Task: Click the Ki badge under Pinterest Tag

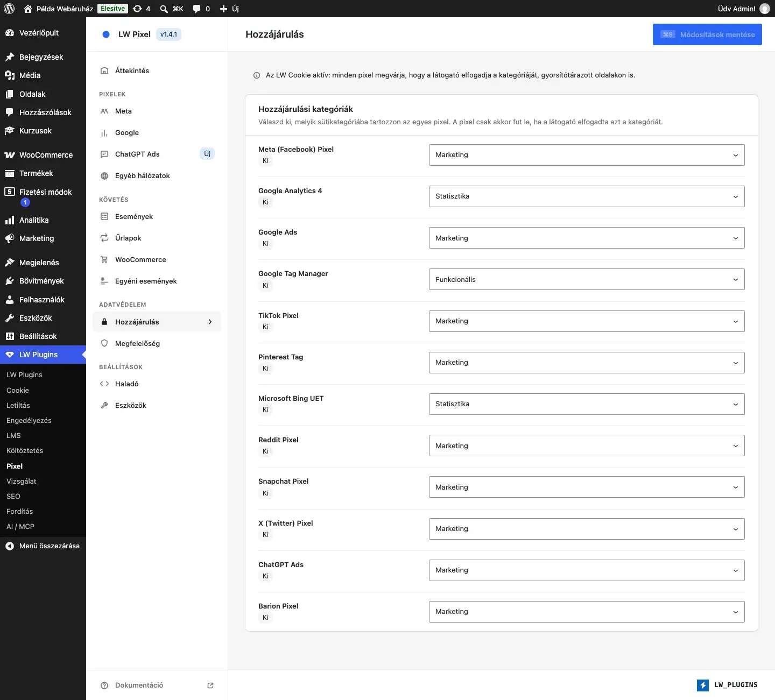Action: [x=265, y=369]
